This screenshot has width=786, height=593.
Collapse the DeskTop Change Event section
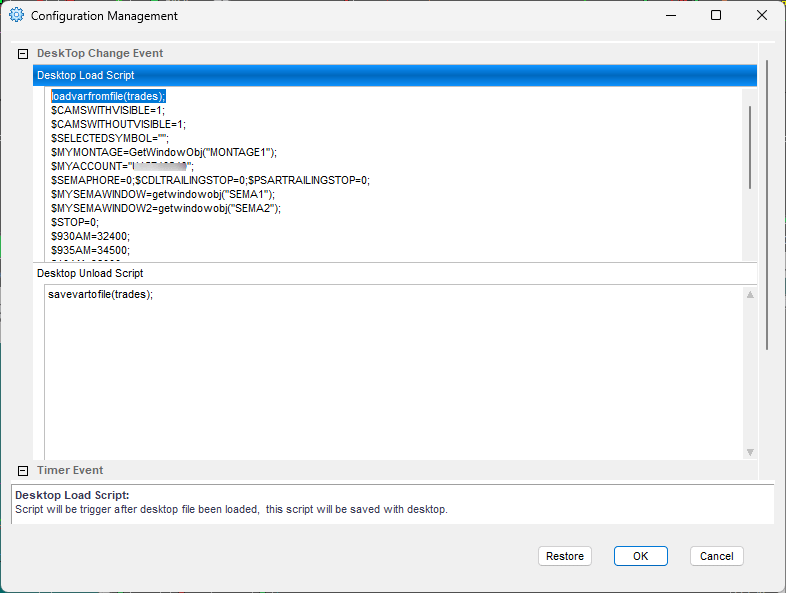pyautogui.click(x=23, y=54)
